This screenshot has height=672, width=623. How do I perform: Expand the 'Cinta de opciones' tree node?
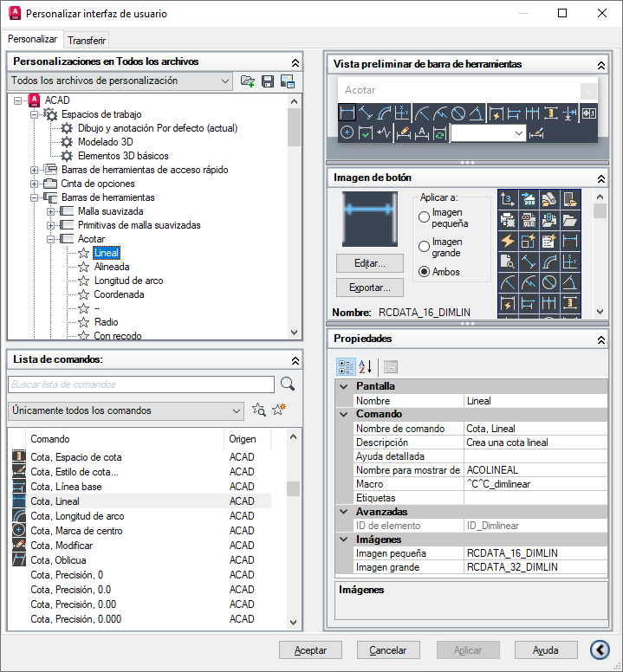pyautogui.click(x=35, y=184)
